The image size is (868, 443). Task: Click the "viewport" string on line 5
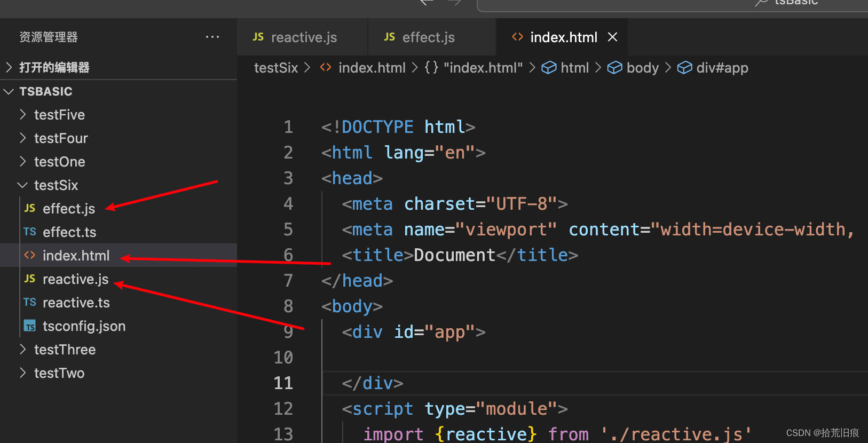[506, 230]
